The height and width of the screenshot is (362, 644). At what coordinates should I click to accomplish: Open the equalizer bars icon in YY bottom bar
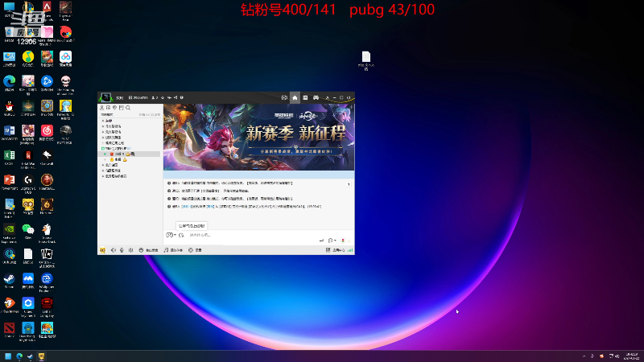pos(130,250)
